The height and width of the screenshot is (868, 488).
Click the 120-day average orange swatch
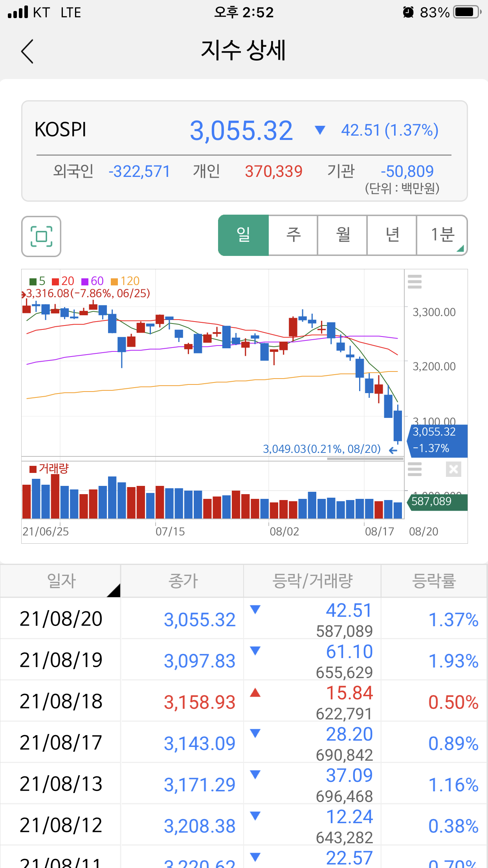[x=114, y=281]
